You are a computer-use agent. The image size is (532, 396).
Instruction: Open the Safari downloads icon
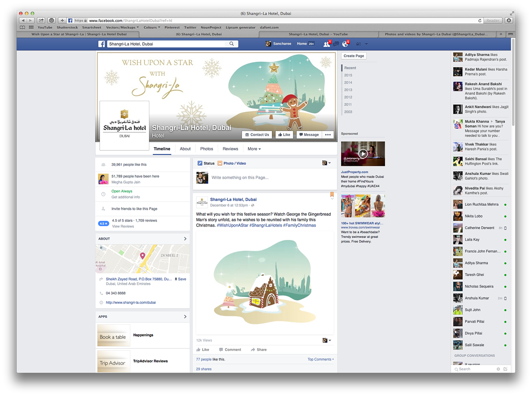click(x=509, y=20)
